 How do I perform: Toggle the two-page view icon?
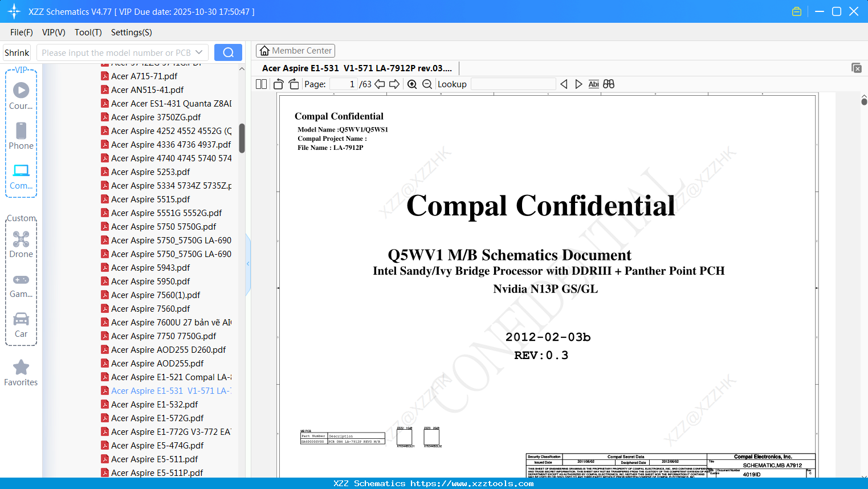tap(261, 84)
